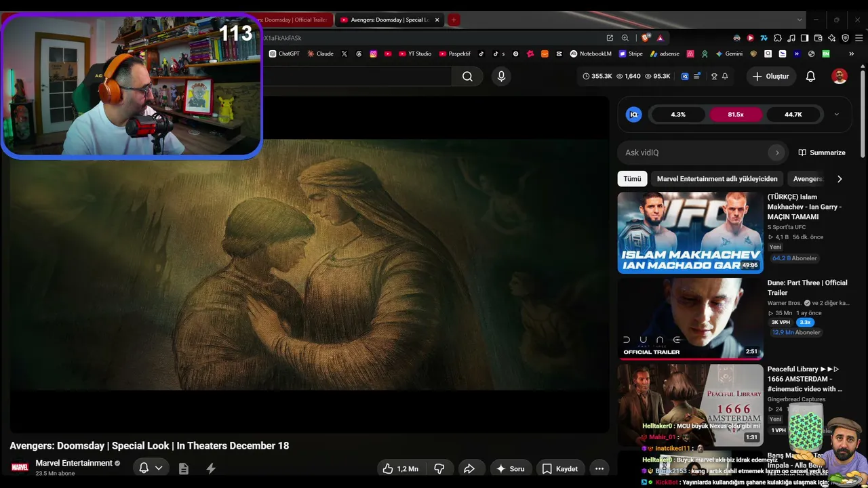Viewport: 868px width, 488px height.
Task: Open YouTube notifications bell in header
Action: (x=810, y=77)
